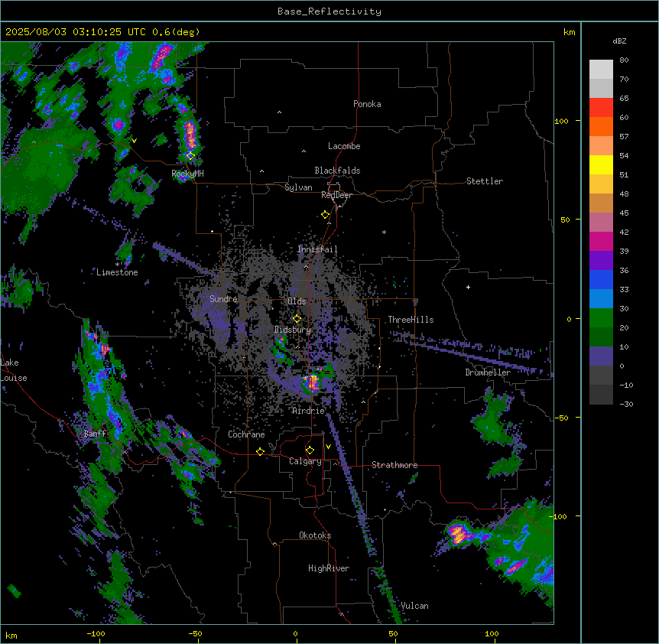Pick the magenta 39-42 dBZ legend swatch
This screenshot has height=644, width=659.
[x=601, y=241]
